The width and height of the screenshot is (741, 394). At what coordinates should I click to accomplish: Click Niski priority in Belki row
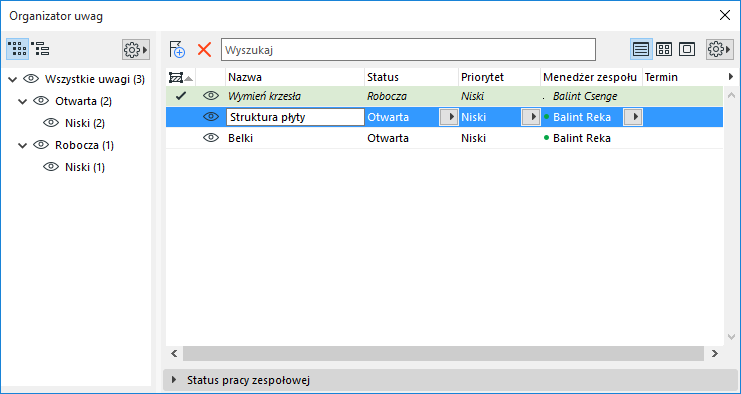(473, 138)
